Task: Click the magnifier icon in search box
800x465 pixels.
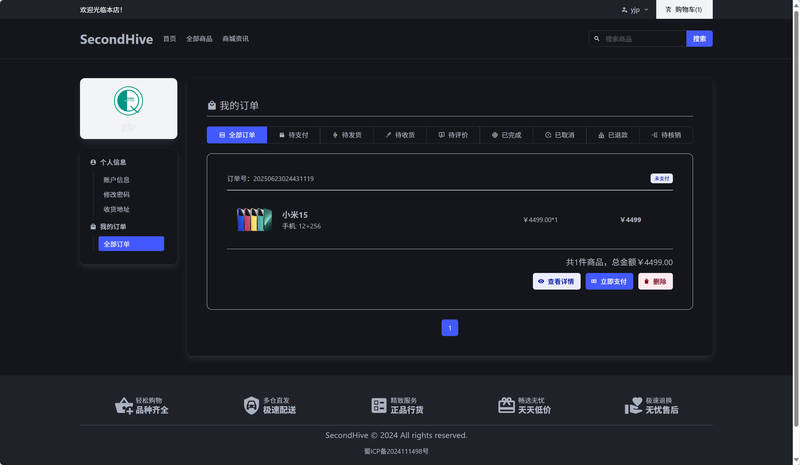Action: (596, 39)
